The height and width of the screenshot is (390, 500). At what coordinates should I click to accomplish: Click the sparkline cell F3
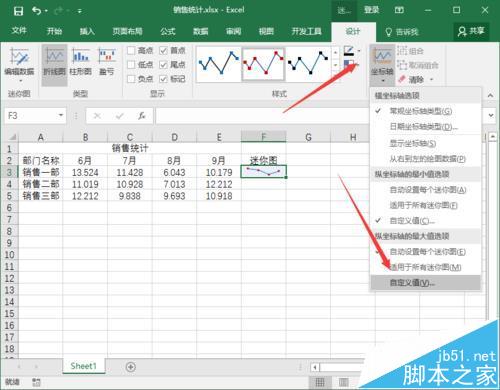263,172
